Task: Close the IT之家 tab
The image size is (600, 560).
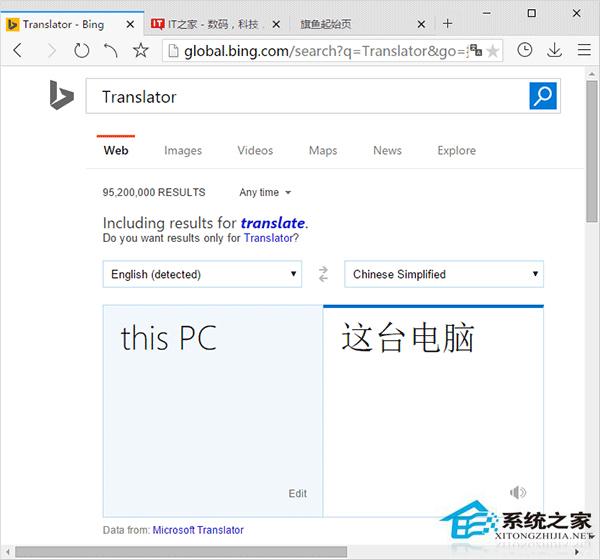Action: coord(276,24)
